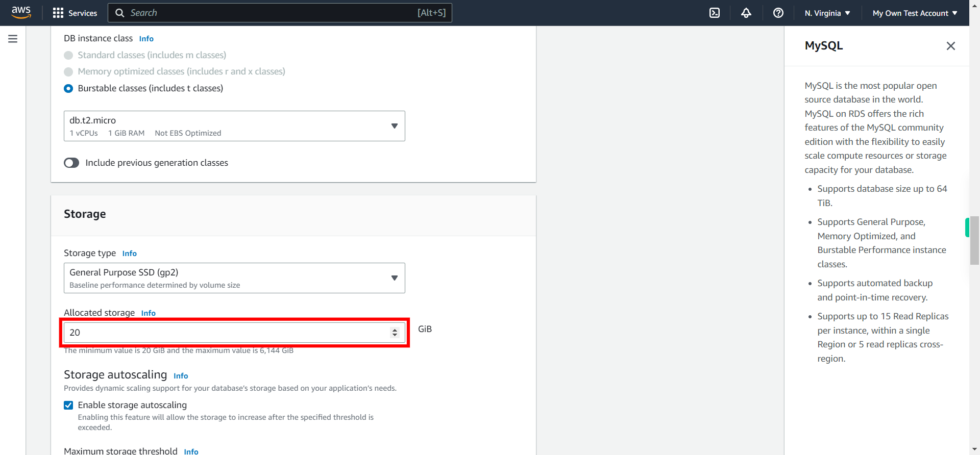Click the MySQL panel title
The image size is (980, 455).
point(824,45)
